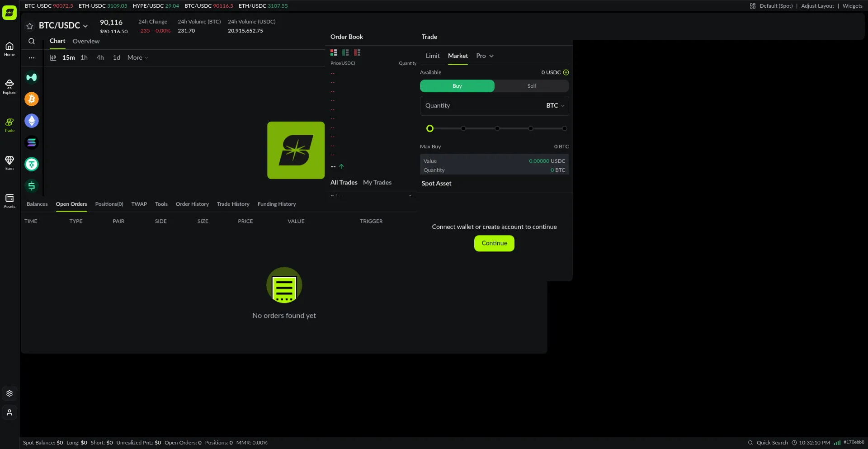Open the More timeframes dropdown
This screenshot has height=449, width=868.
pos(137,58)
